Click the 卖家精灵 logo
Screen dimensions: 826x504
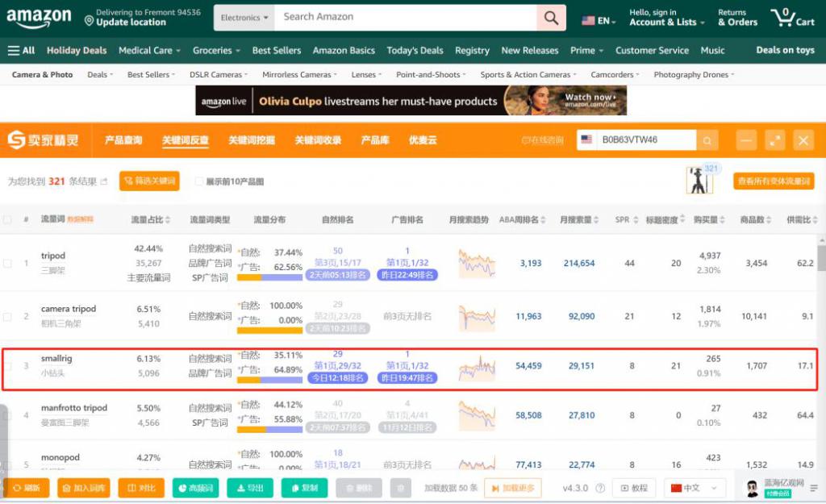click(x=44, y=140)
